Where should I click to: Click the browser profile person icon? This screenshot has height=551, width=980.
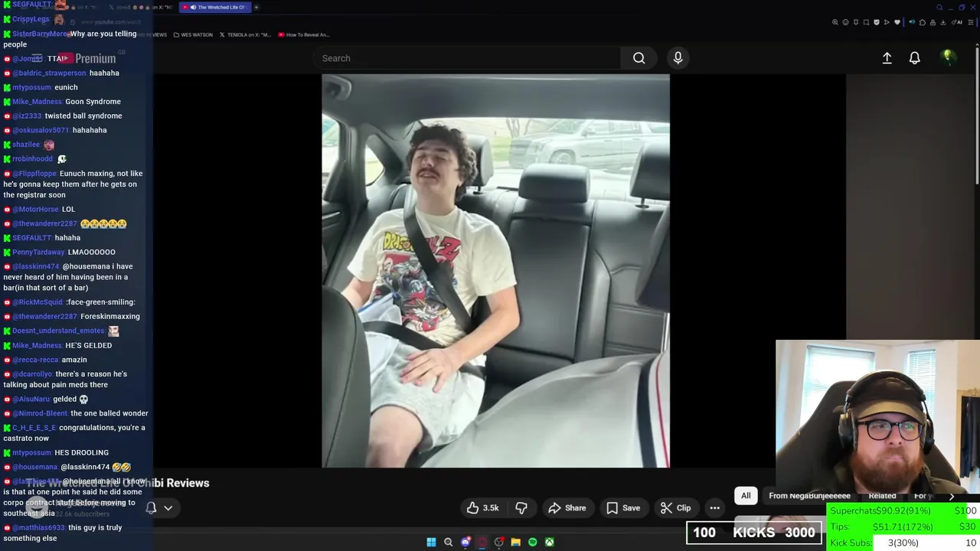933,22
